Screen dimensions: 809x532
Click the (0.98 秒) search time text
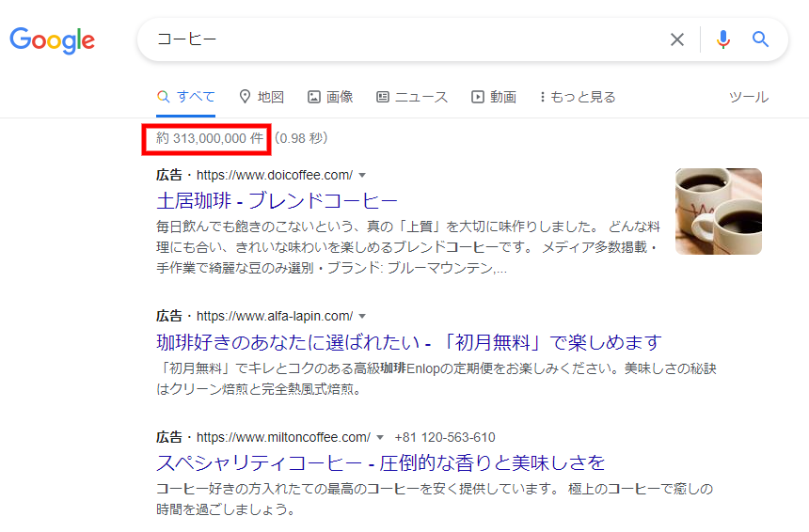[301, 138]
